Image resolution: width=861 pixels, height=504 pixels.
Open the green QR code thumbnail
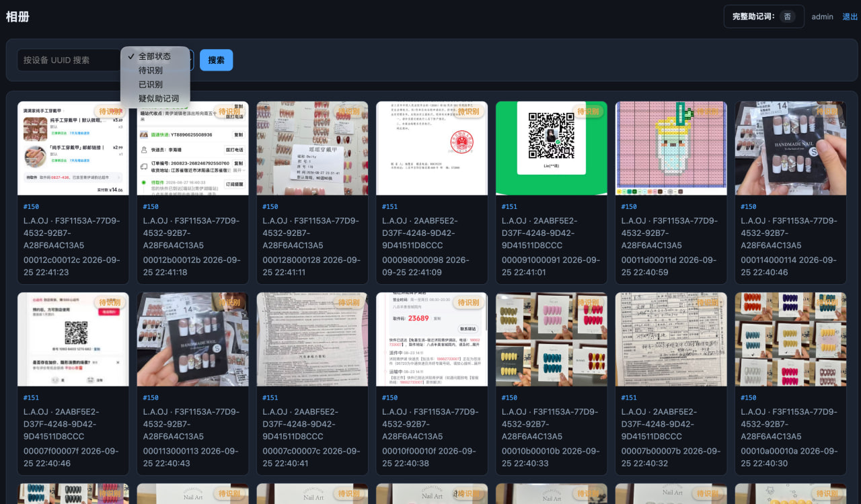point(552,148)
